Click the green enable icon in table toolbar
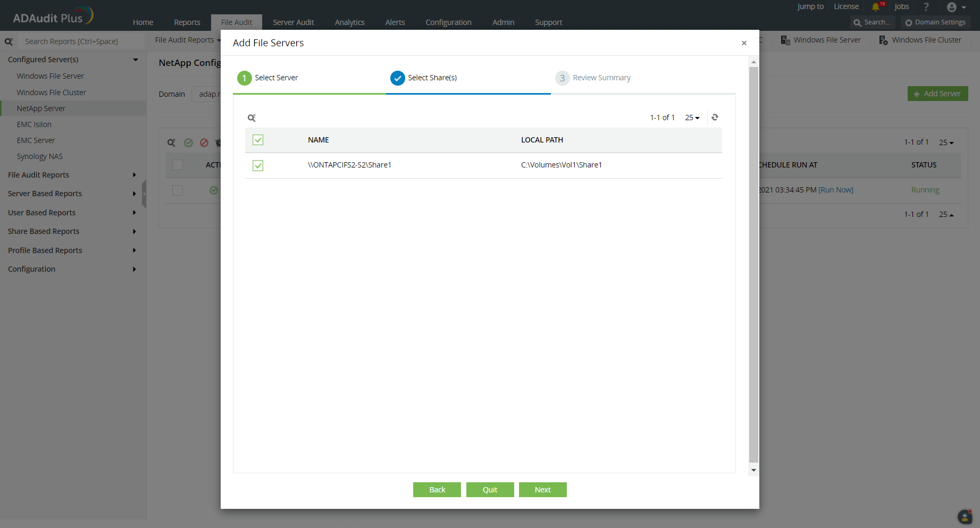The height and width of the screenshot is (528, 980). point(188,143)
